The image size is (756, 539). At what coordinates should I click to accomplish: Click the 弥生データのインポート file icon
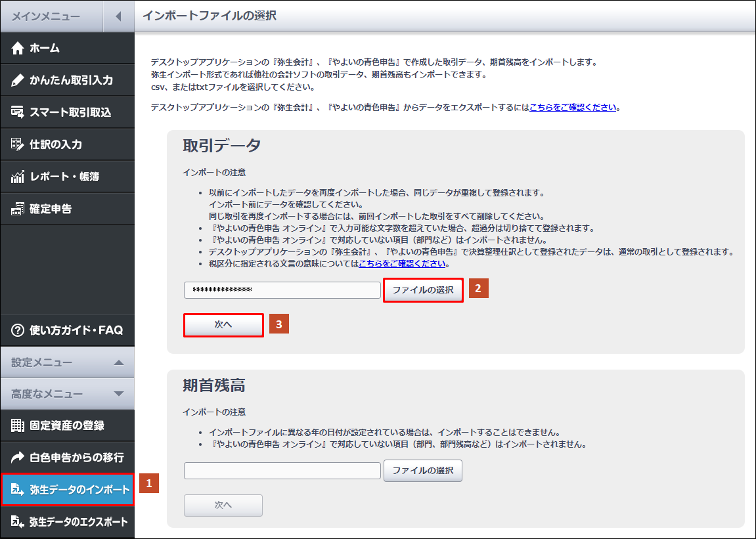click(17, 489)
